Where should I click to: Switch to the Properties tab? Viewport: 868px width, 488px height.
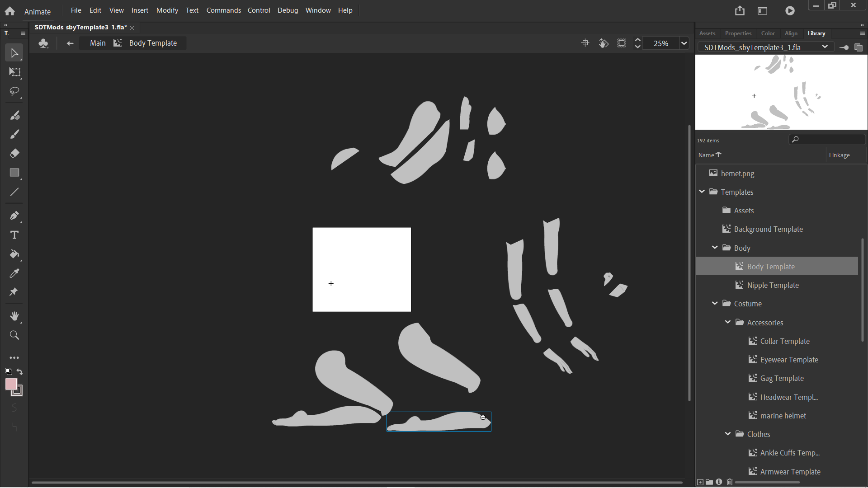pos(738,33)
